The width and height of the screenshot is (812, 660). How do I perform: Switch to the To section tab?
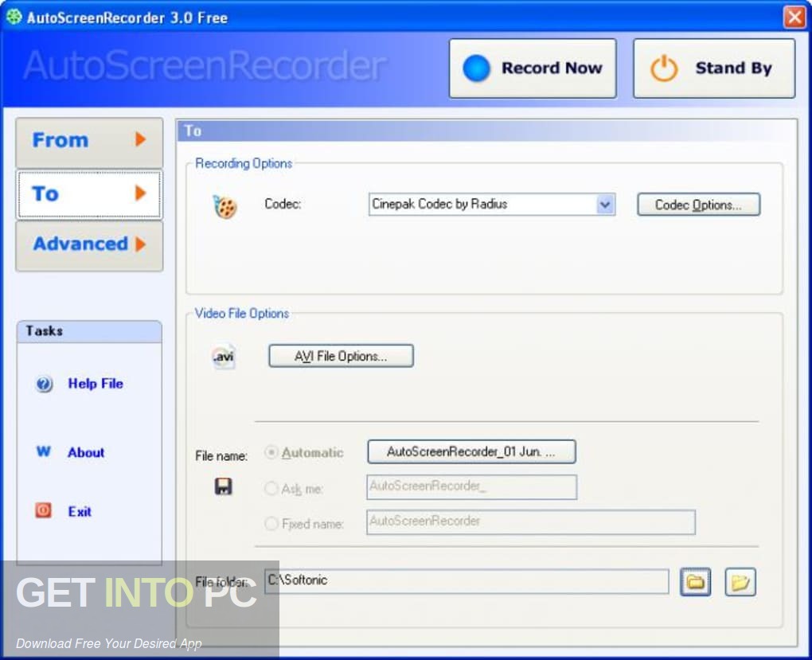point(89,194)
